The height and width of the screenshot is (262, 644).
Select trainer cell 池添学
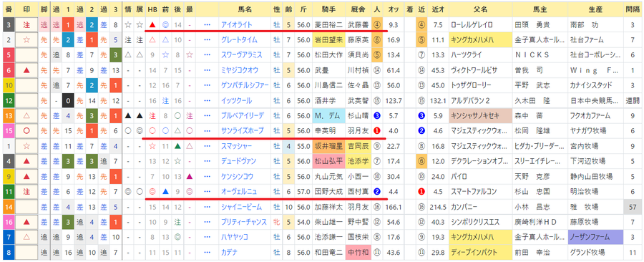tap(358, 161)
